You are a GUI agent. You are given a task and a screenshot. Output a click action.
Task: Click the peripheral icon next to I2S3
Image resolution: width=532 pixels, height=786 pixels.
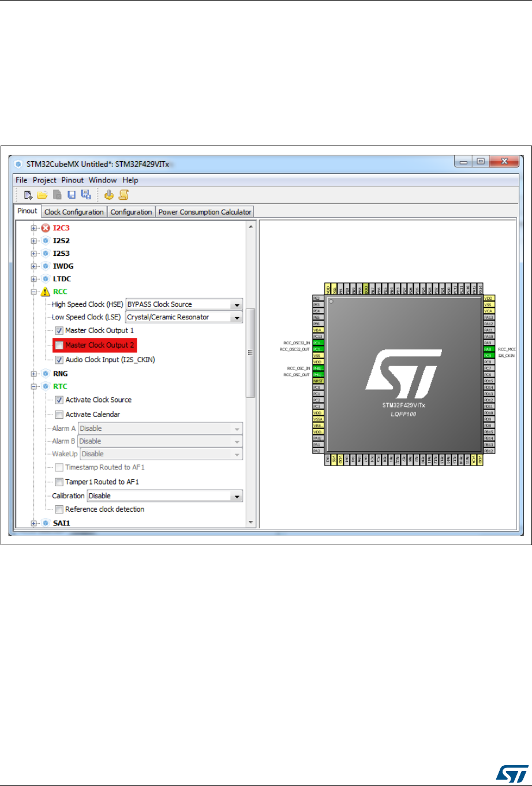[x=46, y=254]
